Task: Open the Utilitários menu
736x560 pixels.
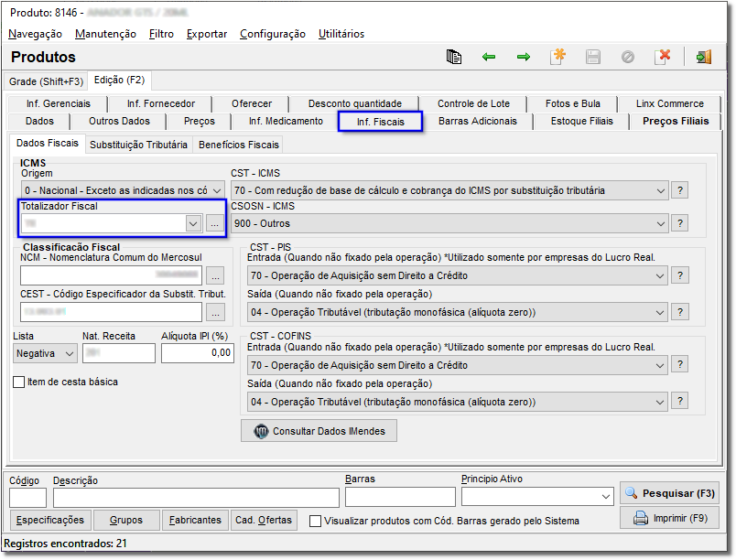Action: [341, 34]
